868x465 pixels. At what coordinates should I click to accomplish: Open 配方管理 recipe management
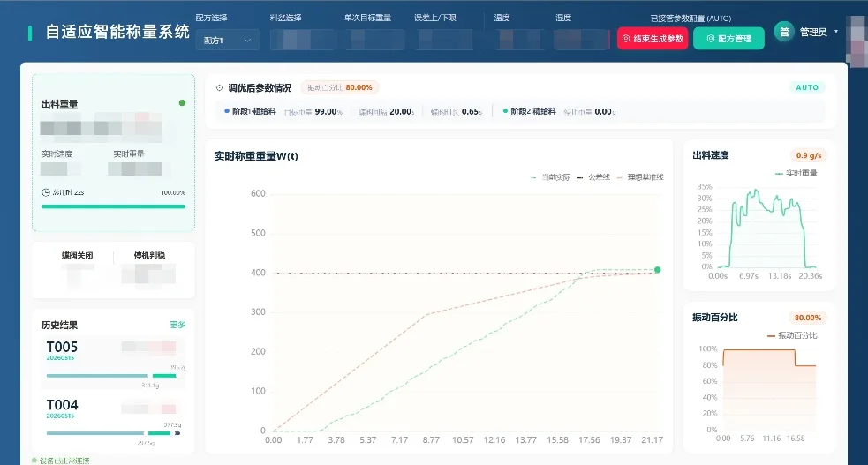pos(728,39)
